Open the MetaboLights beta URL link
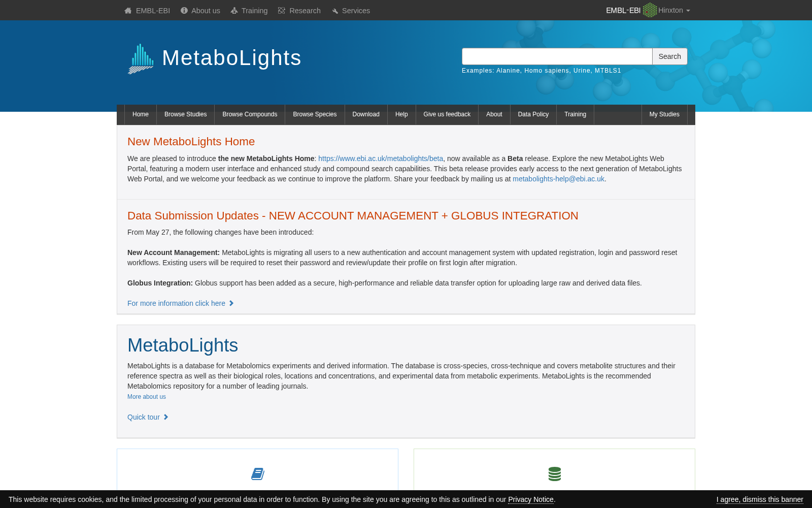Screen dimensions: 812x508 381,158
